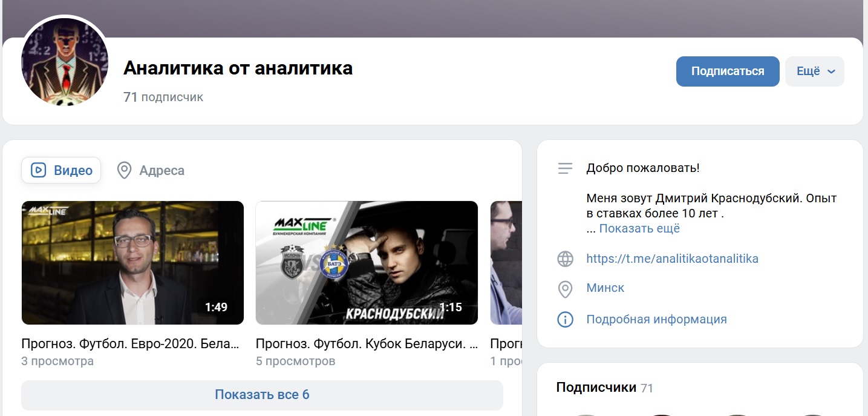The image size is (868, 416).
Task: Click the description lines icon near Добро пожаловать
Action: click(x=565, y=168)
